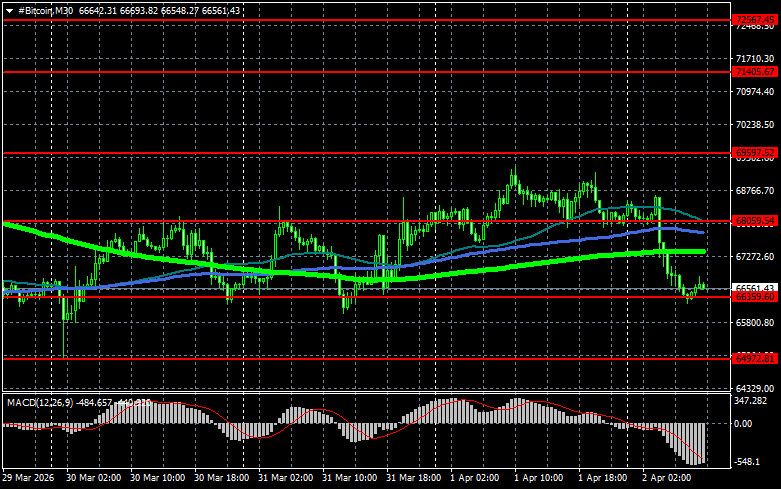The width and height of the screenshot is (781, 489).
Task: Click the 1 Apr 02:00 time label
Action: 475,478
